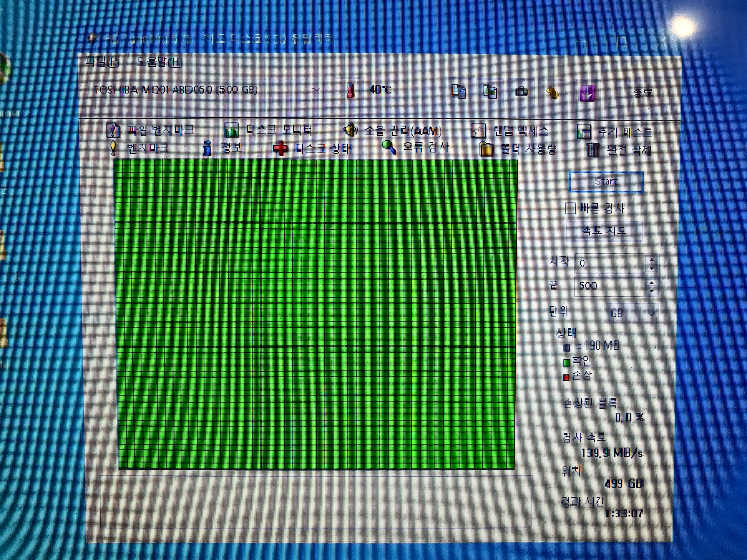Open the 파일(F) menu
This screenshot has width=747, height=560.
(x=102, y=62)
